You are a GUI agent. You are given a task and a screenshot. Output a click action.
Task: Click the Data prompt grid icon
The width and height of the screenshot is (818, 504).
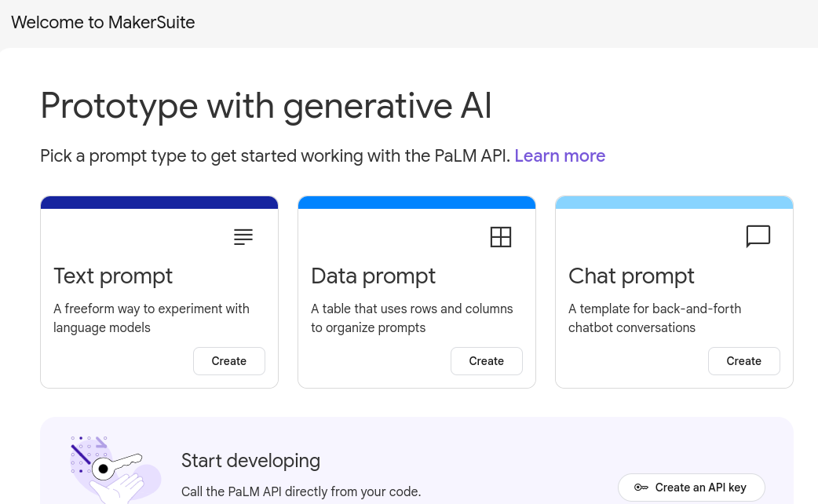[501, 237]
